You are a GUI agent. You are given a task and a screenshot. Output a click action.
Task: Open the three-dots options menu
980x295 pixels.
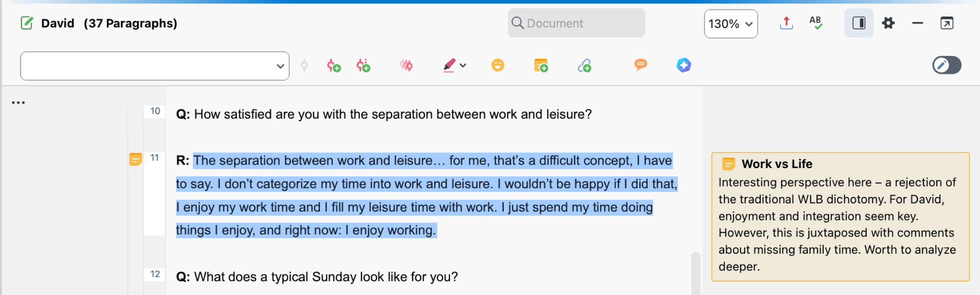pos(18,102)
